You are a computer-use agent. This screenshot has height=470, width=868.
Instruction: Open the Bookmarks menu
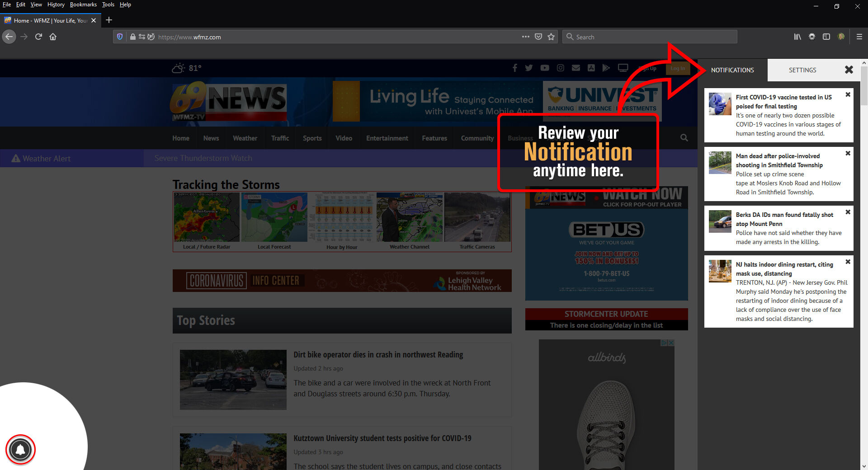(x=83, y=5)
